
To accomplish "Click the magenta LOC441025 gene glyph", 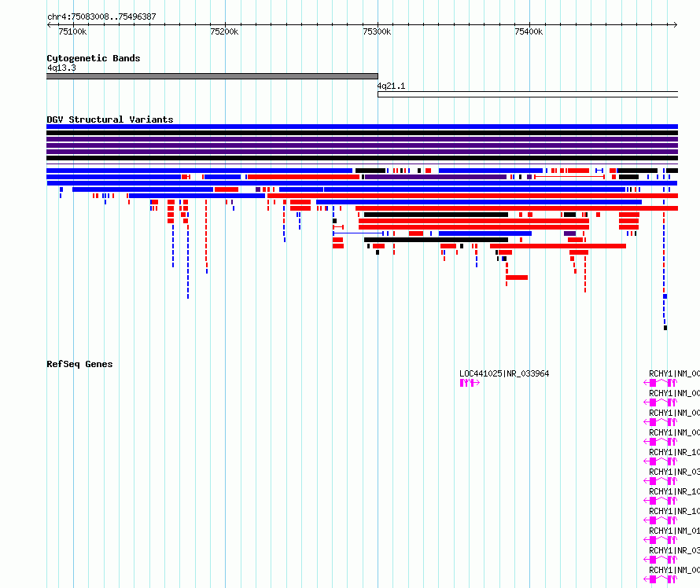I will pos(470,383).
